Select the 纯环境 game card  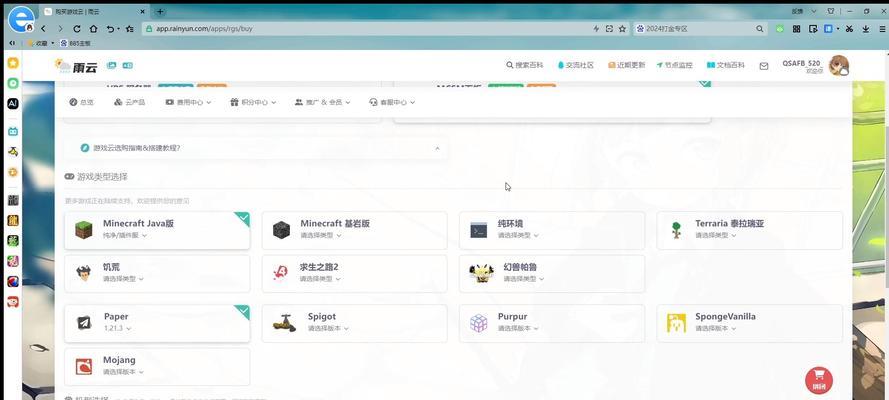552,230
